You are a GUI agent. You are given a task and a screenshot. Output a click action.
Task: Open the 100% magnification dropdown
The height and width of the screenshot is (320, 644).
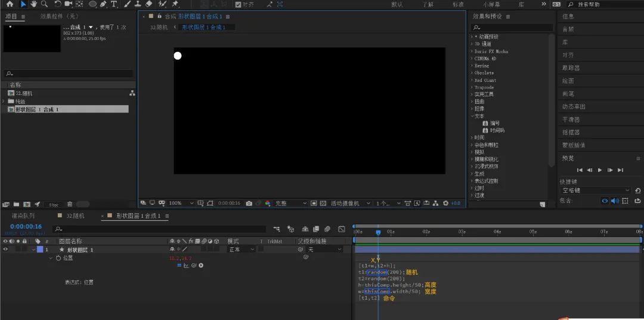pos(181,203)
